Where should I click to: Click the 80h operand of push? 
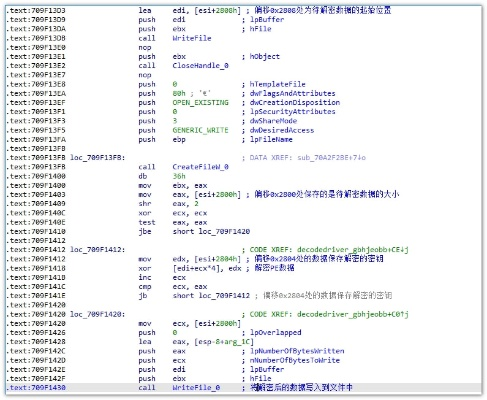(x=179, y=93)
